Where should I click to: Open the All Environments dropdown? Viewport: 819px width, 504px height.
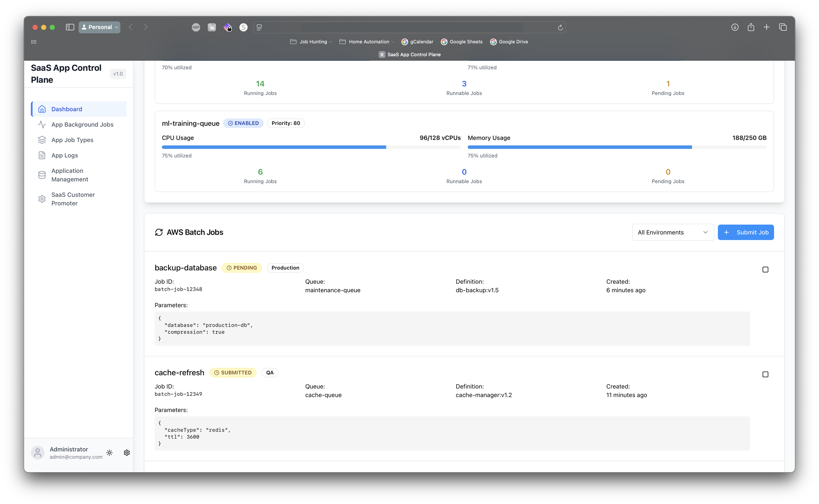[x=673, y=232]
